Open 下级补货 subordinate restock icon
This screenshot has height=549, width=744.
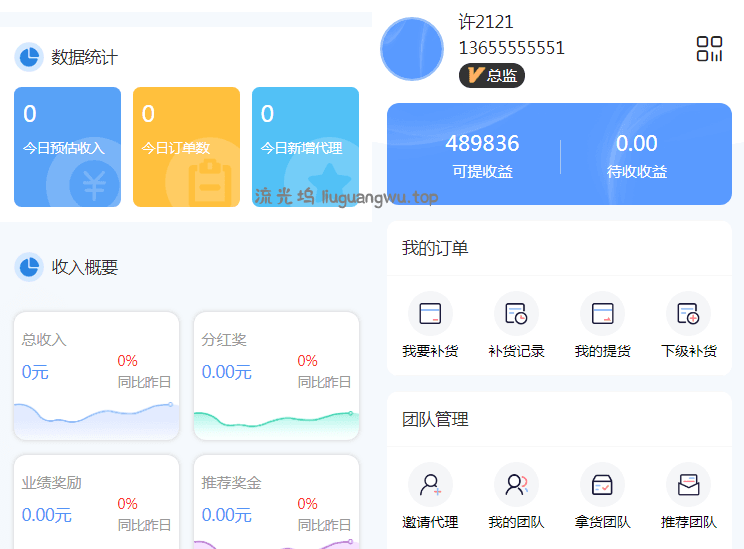click(x=688, y=314)
